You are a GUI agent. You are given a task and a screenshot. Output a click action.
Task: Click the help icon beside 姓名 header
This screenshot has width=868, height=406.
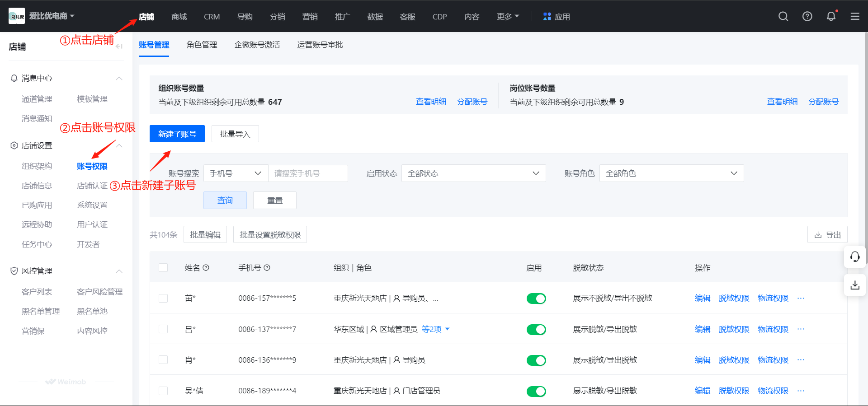206,268
